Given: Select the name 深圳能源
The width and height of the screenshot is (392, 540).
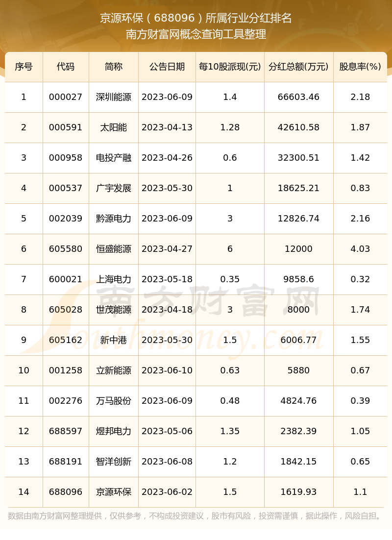Looking at the screenshot, I should [114, 97].
